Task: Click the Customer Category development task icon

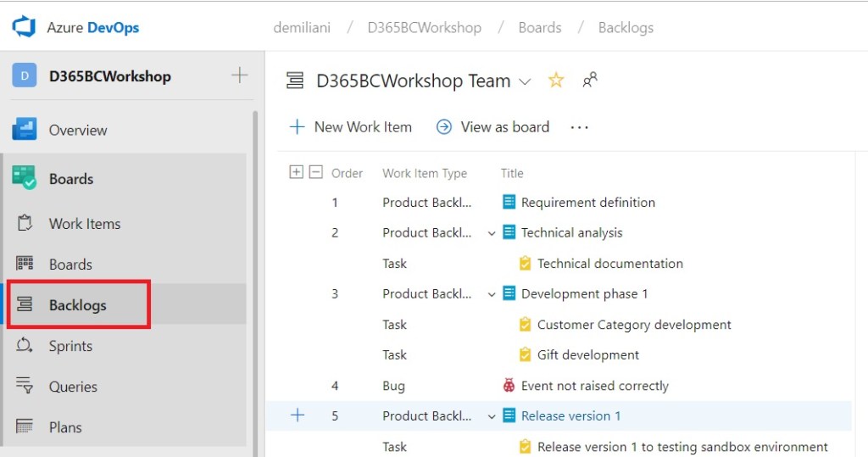Action: (x=525, y=324)
